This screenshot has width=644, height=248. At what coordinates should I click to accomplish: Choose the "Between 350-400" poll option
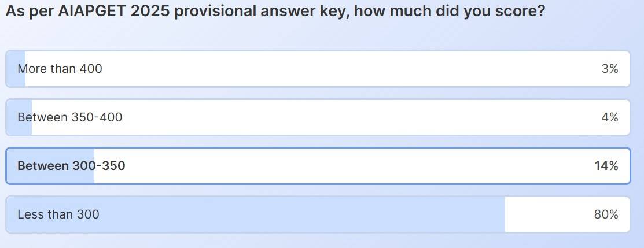click(x=318, y=117)
